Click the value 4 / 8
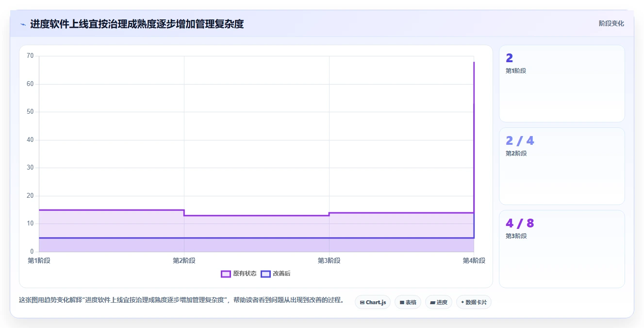 (x=520, y=224)
